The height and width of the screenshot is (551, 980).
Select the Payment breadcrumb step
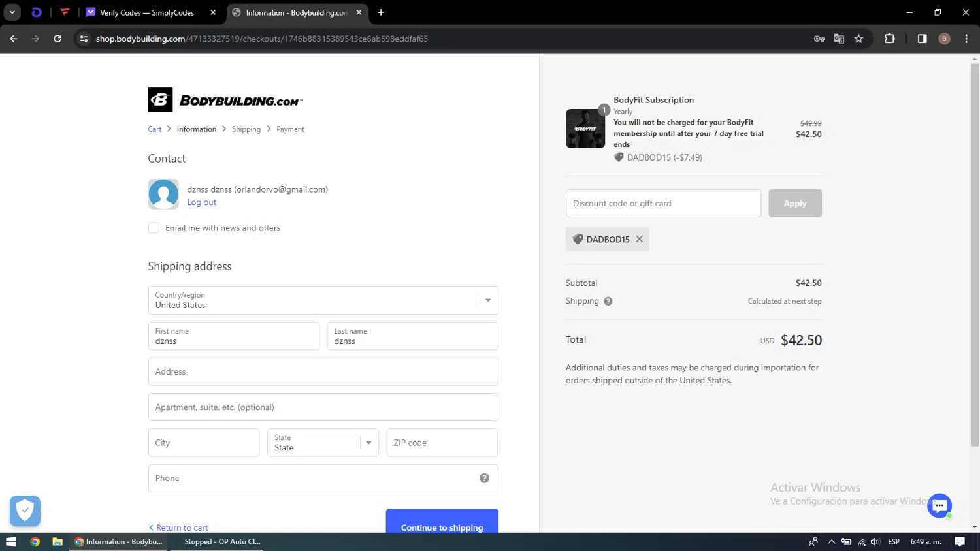tap(290, 129)
